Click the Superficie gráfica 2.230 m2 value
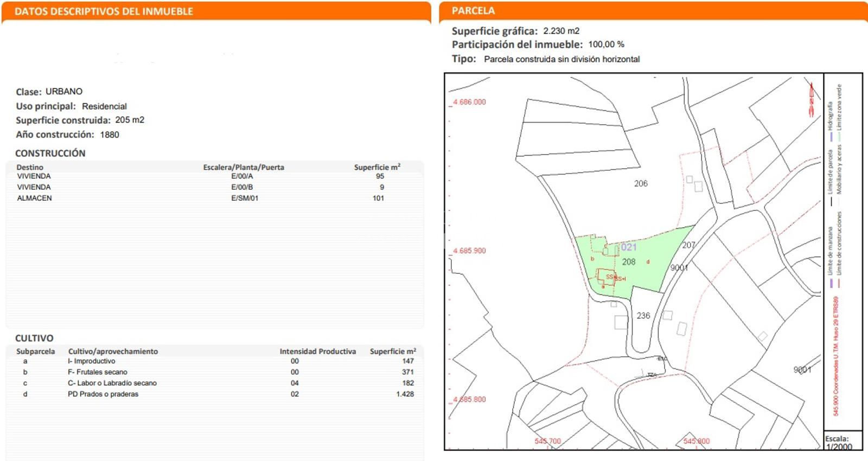This screenshot has height=461, width=868. click(x=561, y=31)
